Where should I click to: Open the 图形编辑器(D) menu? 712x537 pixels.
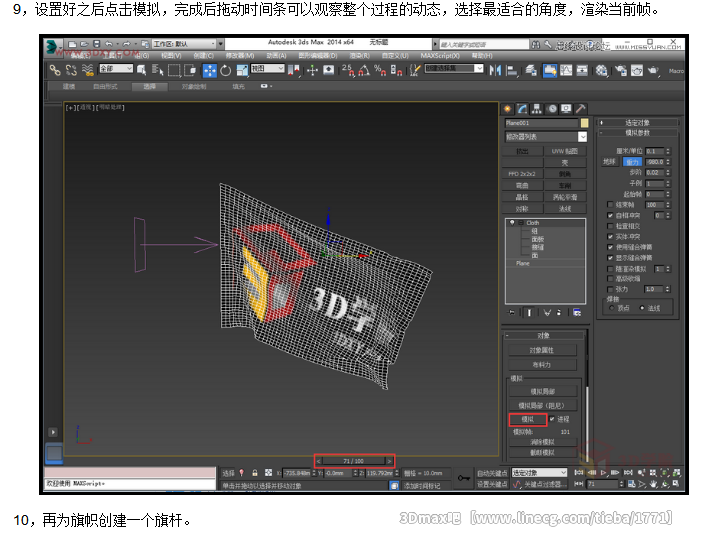(x=318, y=55)
